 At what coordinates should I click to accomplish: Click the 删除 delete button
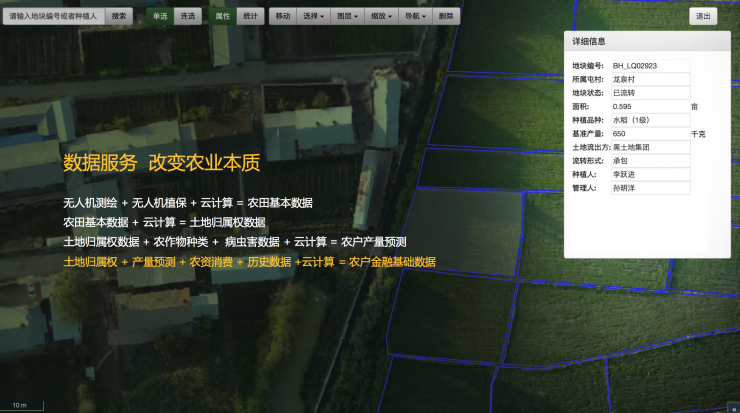click(446, 16)
